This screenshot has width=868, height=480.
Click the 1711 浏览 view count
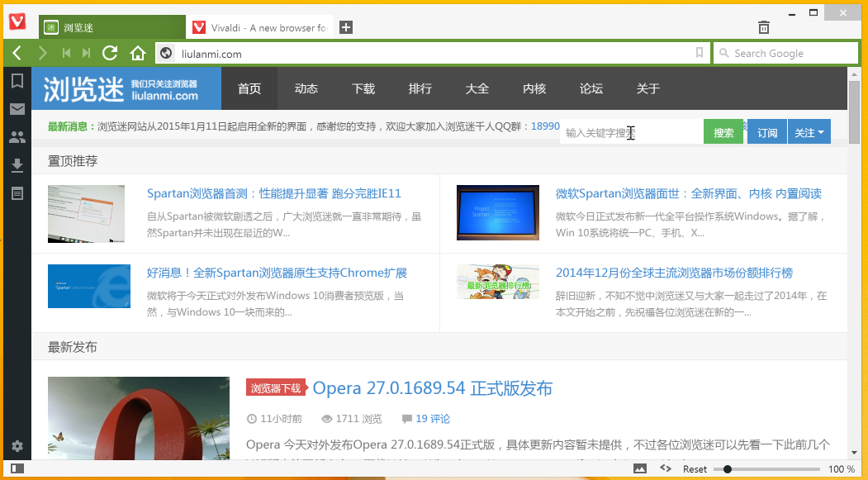358,419
